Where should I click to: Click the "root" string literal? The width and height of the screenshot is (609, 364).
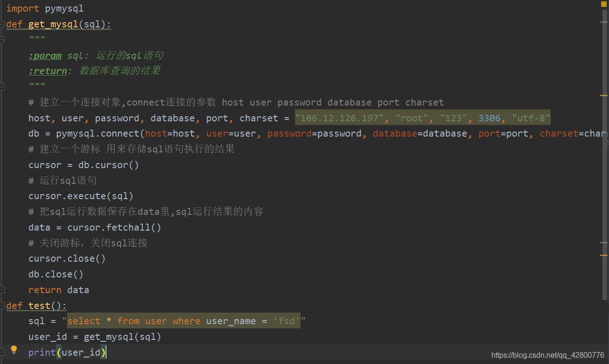pos(412,118)
